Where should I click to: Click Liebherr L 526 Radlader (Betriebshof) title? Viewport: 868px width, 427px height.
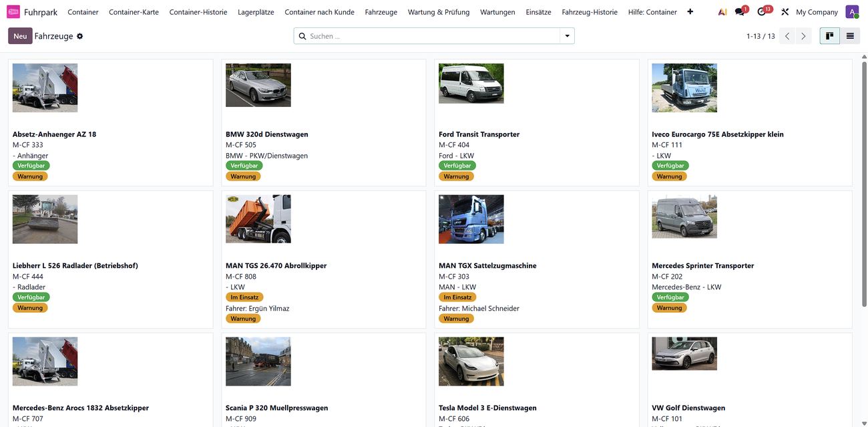(x=75, y=266)
